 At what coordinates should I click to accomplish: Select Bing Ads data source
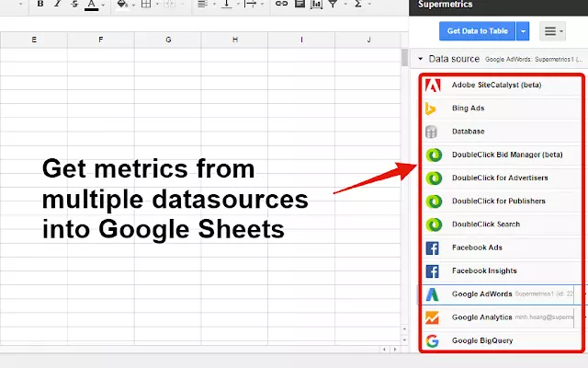(x=502, y=109)
